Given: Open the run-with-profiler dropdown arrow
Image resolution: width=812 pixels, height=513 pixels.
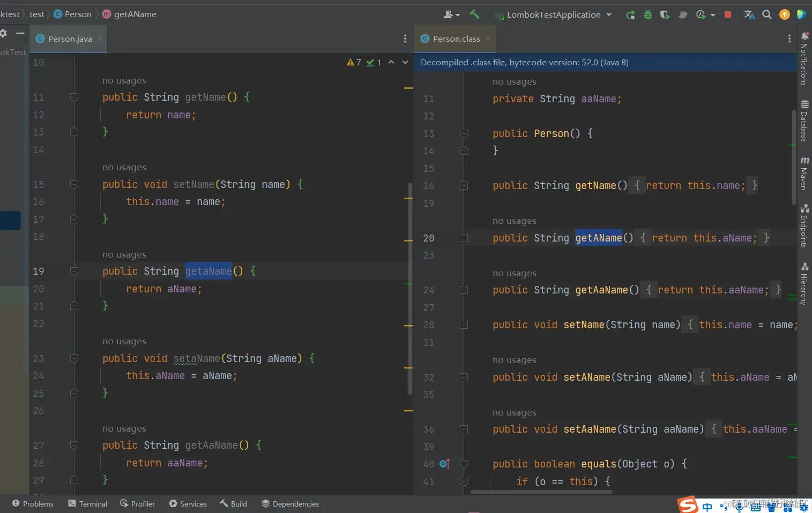Looking at the screenshot, I should click(713, 15).
